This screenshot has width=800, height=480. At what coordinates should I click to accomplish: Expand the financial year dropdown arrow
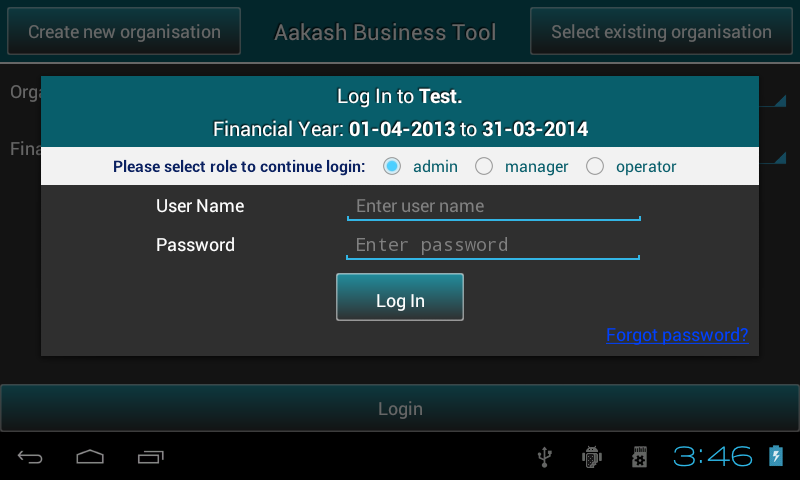pyautogui.click(x=779, y=158)
